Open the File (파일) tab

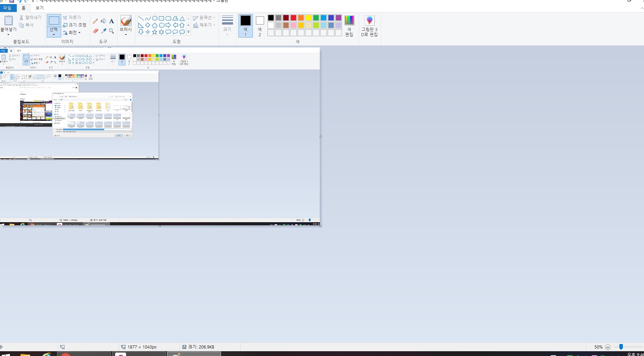pyautogui.click(x=8, y=8)
